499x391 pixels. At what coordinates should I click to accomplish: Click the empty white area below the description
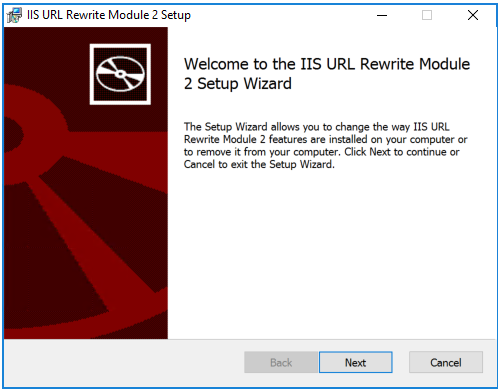(332, 253)
